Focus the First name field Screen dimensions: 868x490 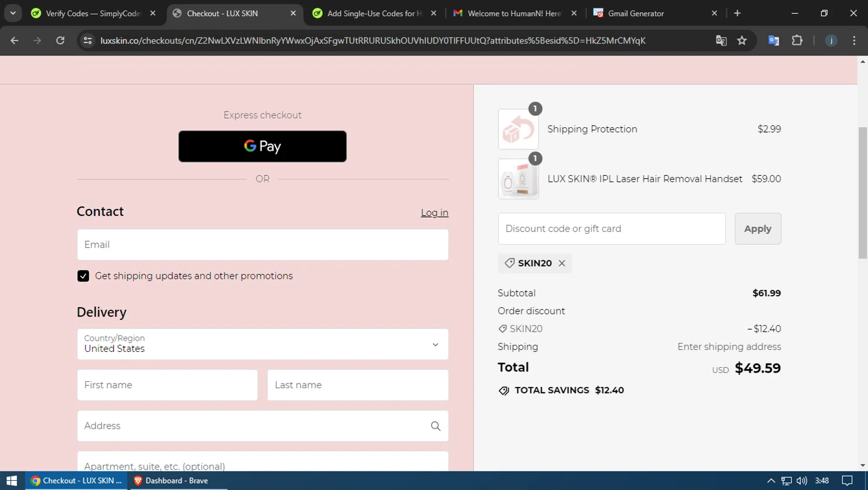pos(167,385)
